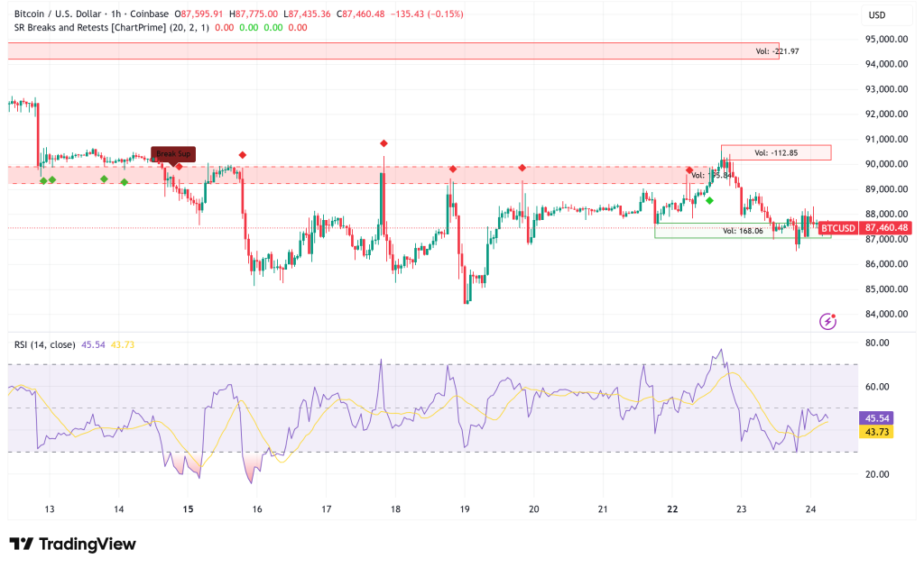Click the red diamond marker above the 19th drop

click(452, 169)
